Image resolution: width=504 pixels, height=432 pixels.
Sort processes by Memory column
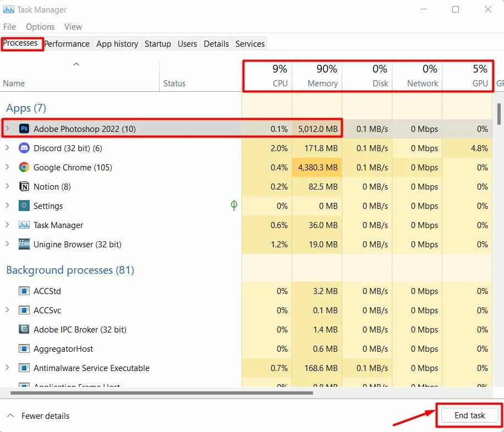317,76
